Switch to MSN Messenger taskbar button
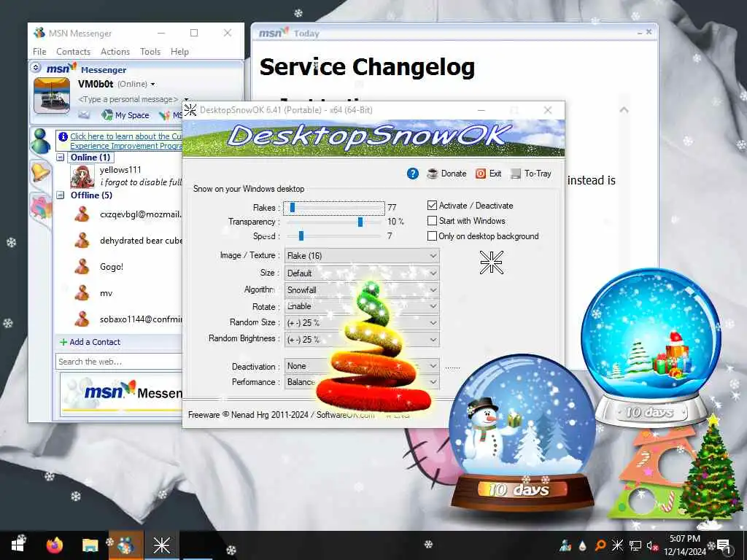The width and height of the screenshot is (747, 560). [x=125, y=545]
